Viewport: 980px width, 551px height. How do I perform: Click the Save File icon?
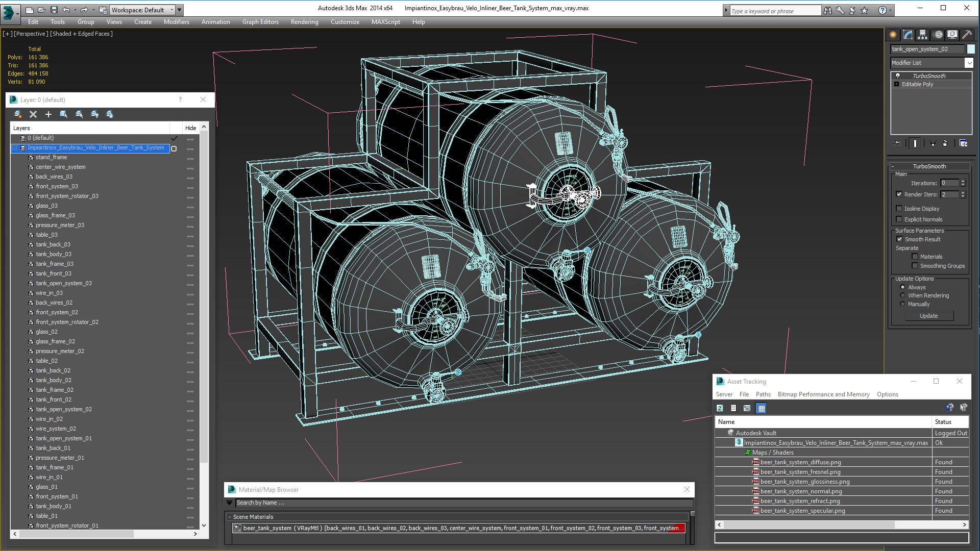(54, 10)
